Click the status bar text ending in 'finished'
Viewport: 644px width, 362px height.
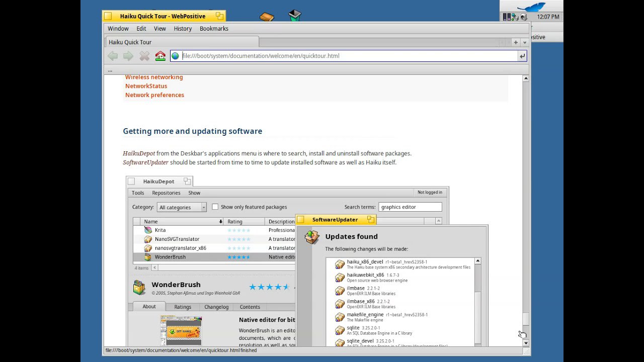[x=181, y=350]
